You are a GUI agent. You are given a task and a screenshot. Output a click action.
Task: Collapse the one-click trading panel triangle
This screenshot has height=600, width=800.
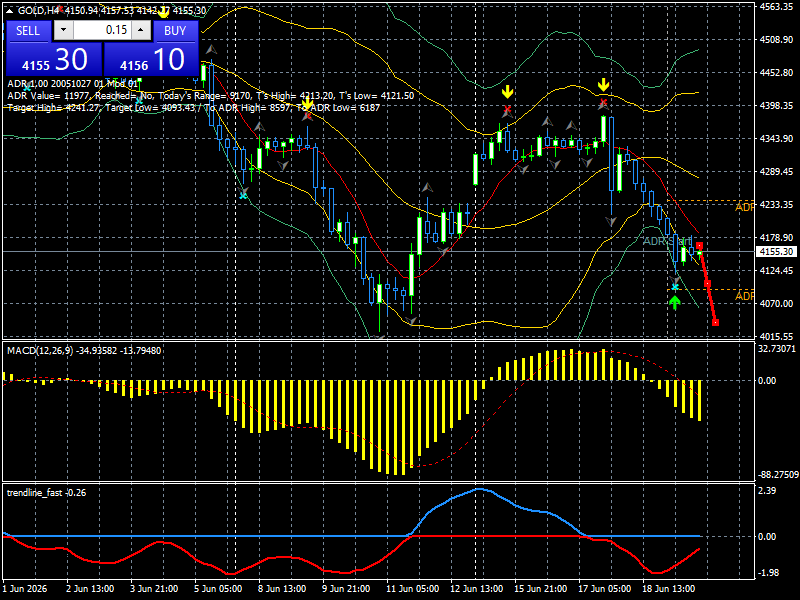pyautogui.click(x=10, y=11)
